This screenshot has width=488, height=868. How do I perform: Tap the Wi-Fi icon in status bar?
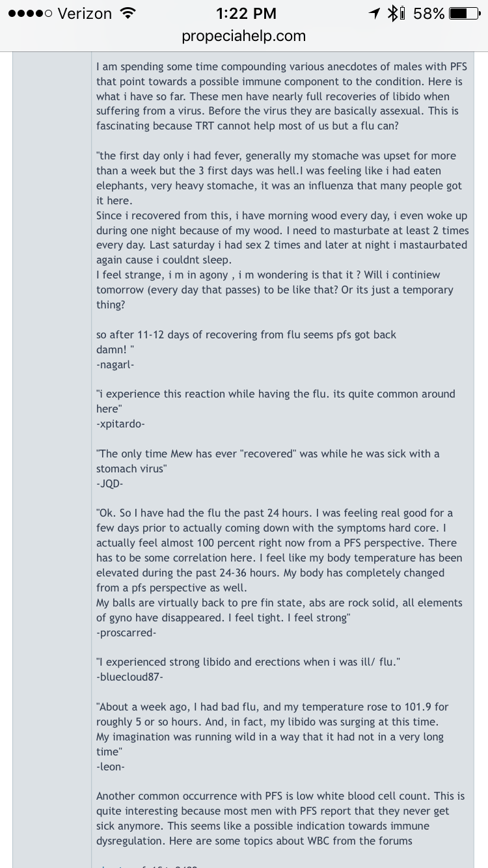click(128, 13)
